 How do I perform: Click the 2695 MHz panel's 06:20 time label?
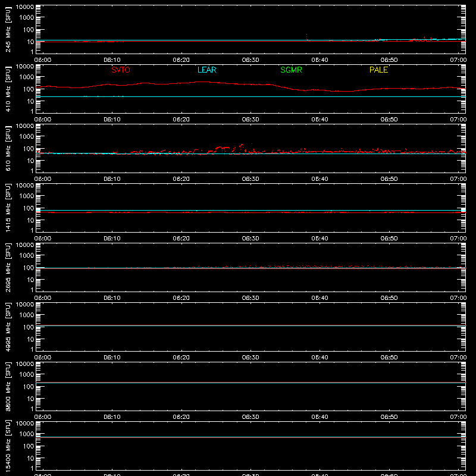181,298
